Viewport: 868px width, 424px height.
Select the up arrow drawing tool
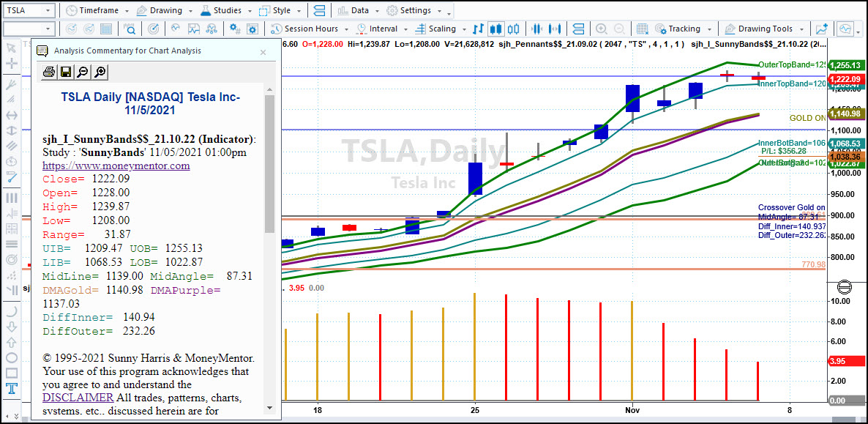(12, 343)
